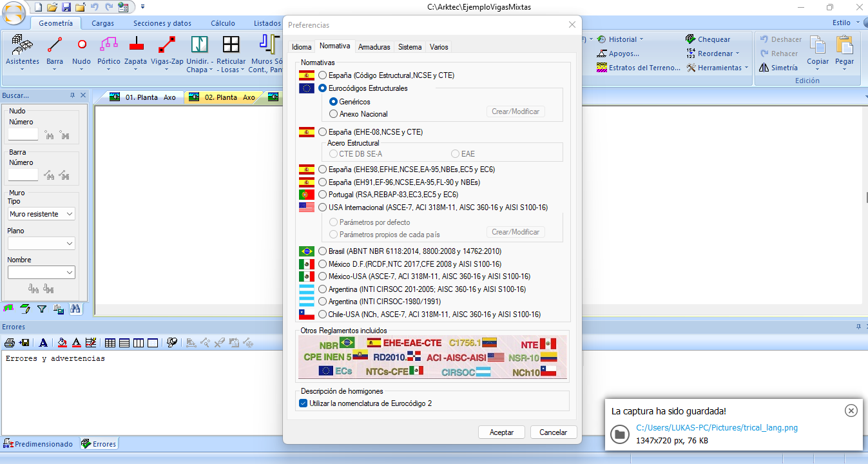Choose the Anexo Nacional radio button

(333, 114)
